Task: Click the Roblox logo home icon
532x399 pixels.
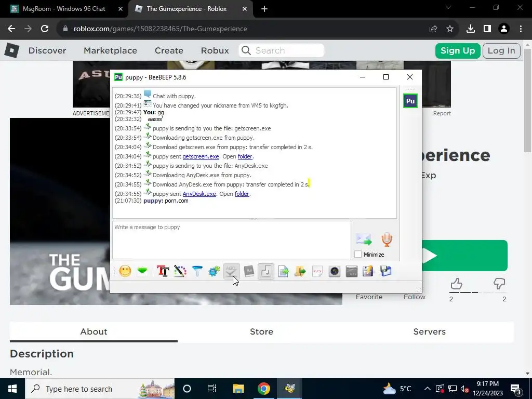Action: click(12, 50)
